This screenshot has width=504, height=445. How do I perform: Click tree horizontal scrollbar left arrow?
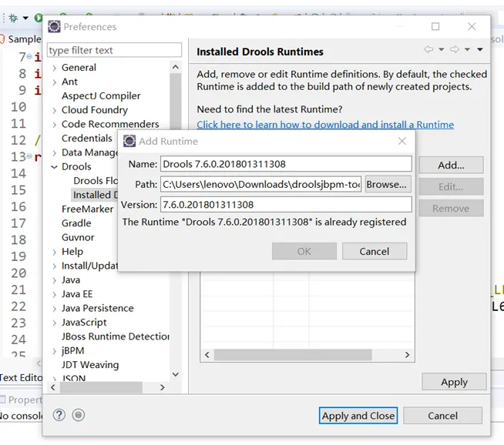[53, 387]
